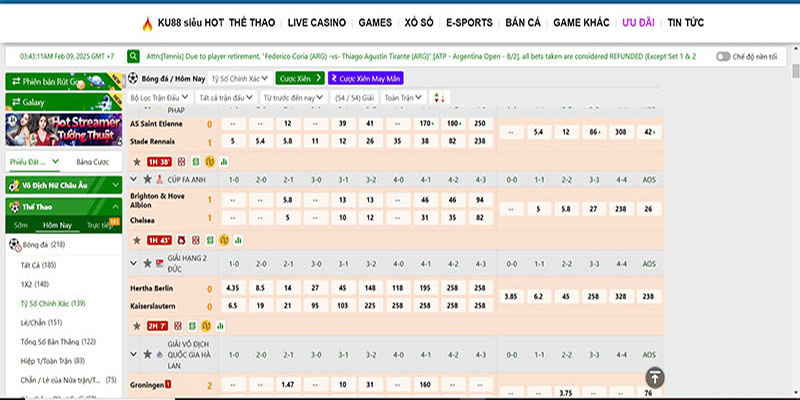Image resolution: width=800 pixels, height=400 pixels.
Task: Click the odds sort arrows icon
Action: 440,98
